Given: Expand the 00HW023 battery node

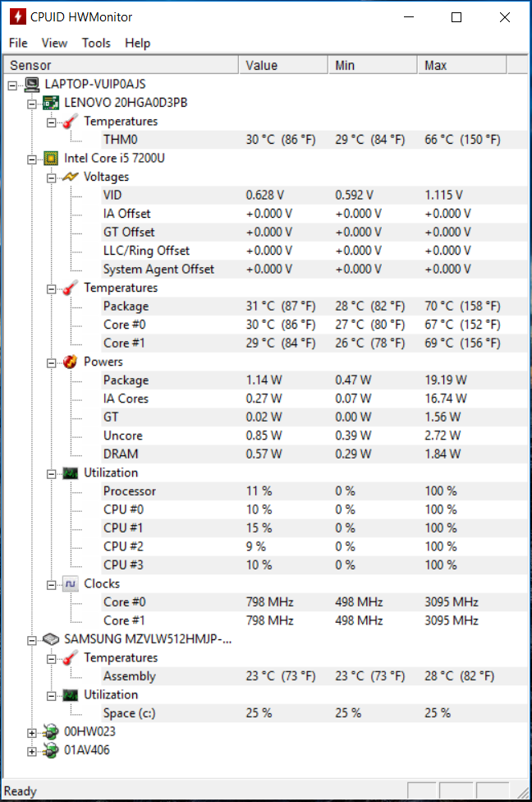Looking at the screenshot, I should click(x=32, y=733).
